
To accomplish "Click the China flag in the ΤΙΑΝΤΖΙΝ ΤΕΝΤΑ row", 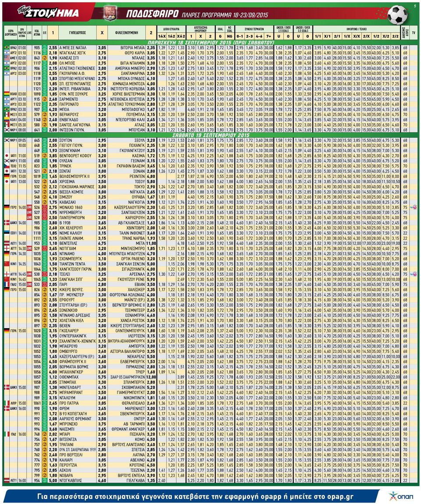I will 7,264.
